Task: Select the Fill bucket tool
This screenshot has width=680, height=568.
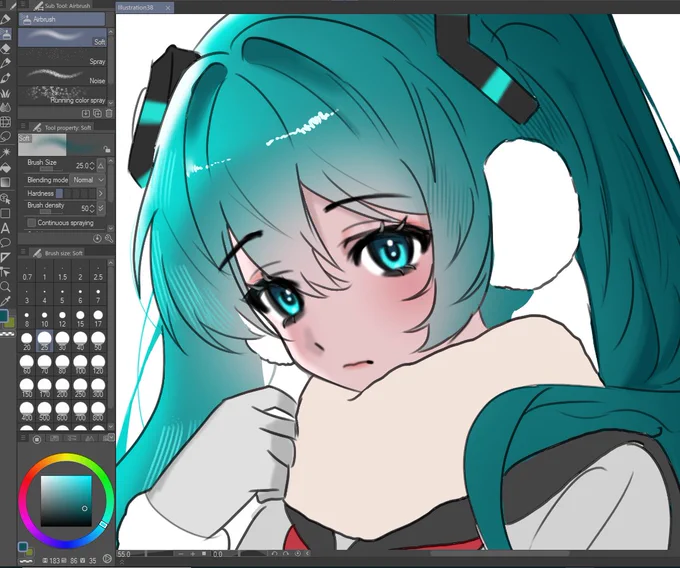Action: (5, 167)
